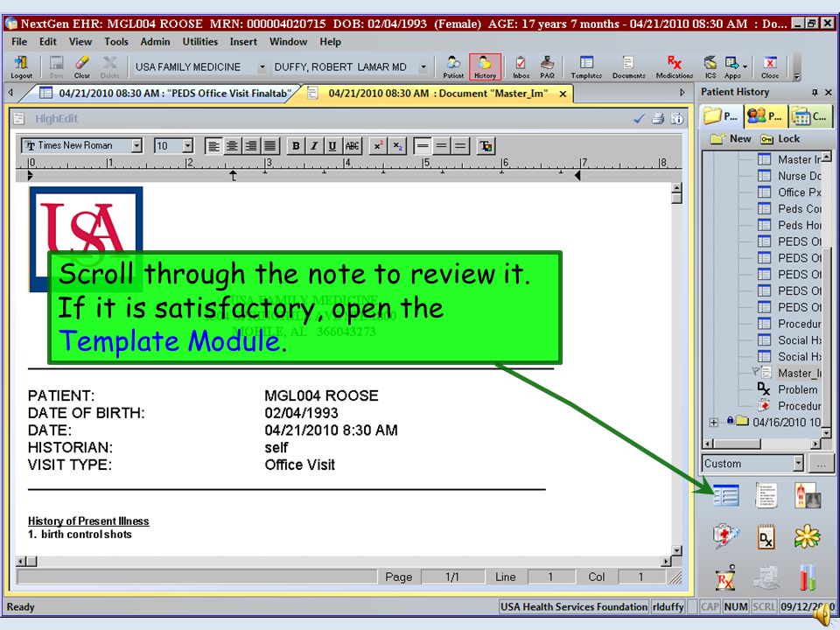Open the Documents toolbar icon

click(x=628, y=67)
